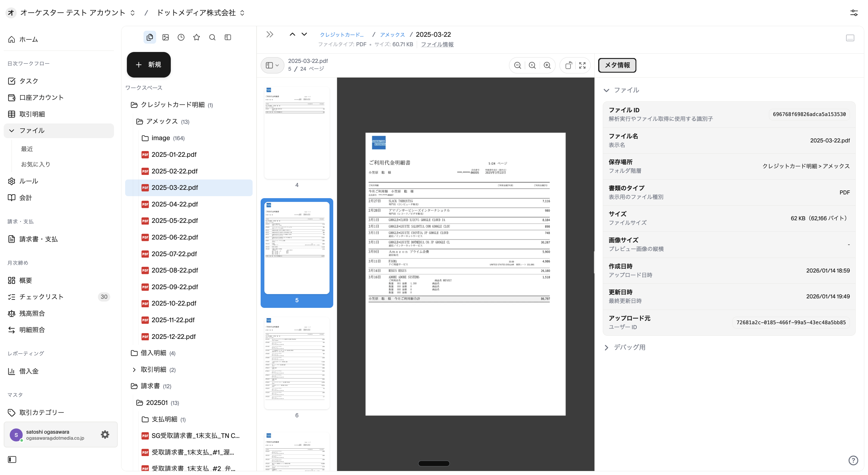Open the file search magnifier

click(x=212, y=37)
